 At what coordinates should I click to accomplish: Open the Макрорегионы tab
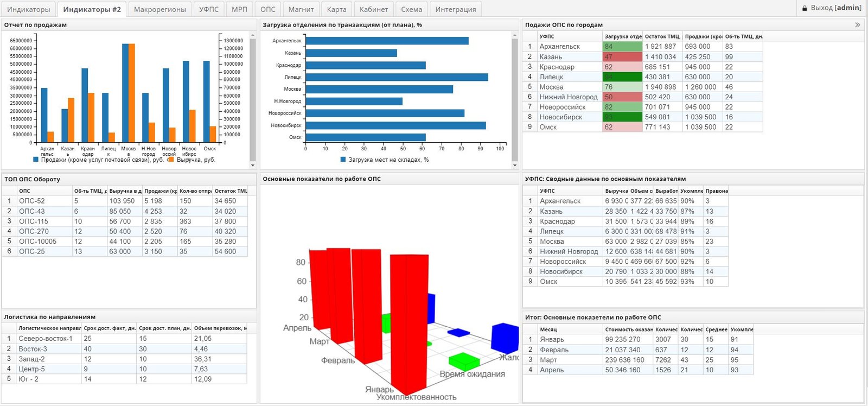[160, 9]
